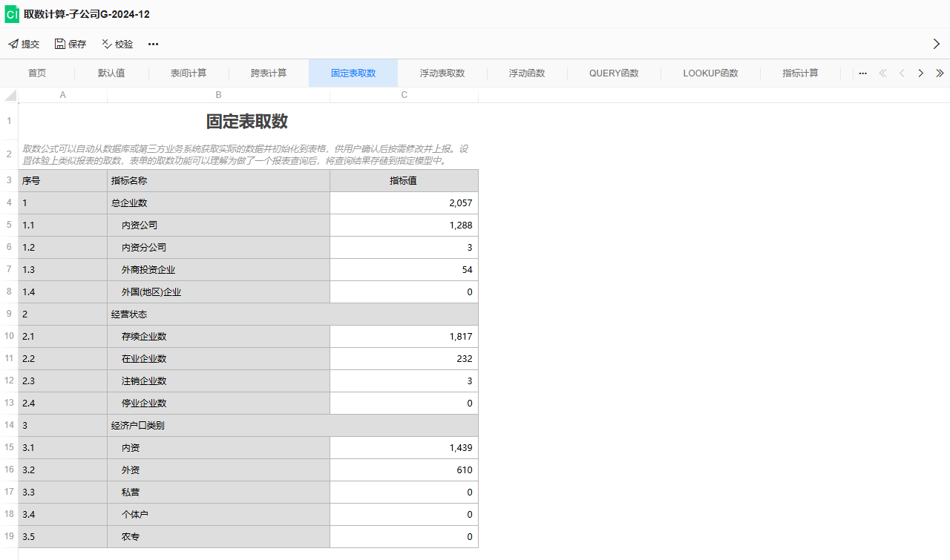
Task: Open the toolbar ellipsis (...) more actions icon
Action: 153,45
